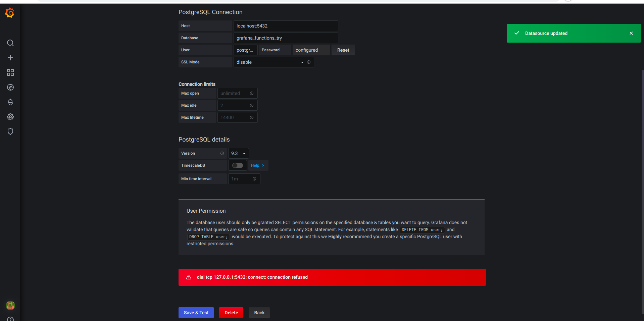Open the Help question mark icon
The width and height of the screenshot is (644, 321).
point(10,319)
